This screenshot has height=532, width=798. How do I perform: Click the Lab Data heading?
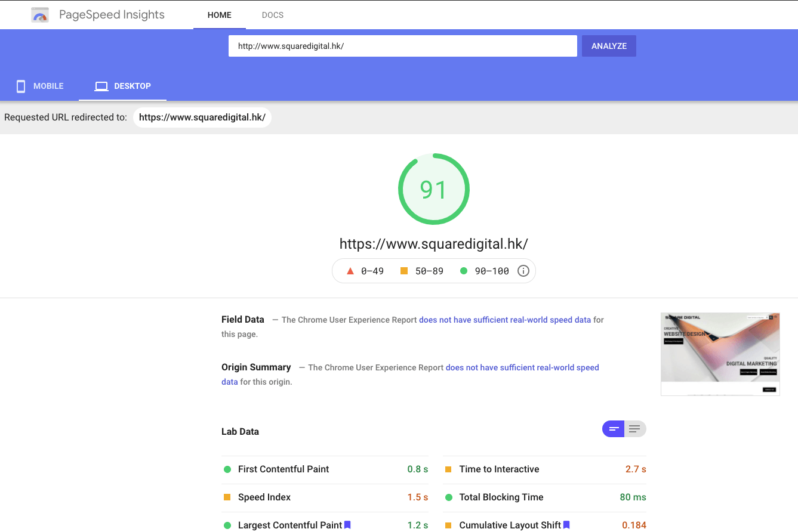point(240,432)
